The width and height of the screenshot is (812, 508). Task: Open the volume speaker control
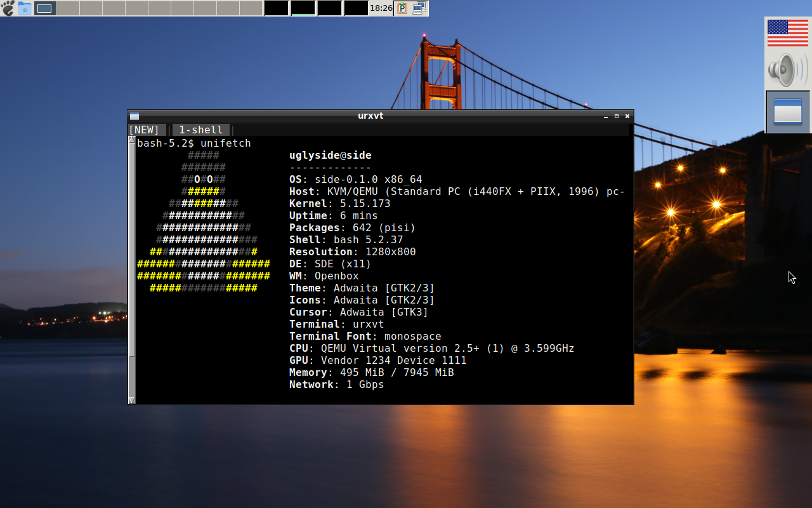(787, 69)
